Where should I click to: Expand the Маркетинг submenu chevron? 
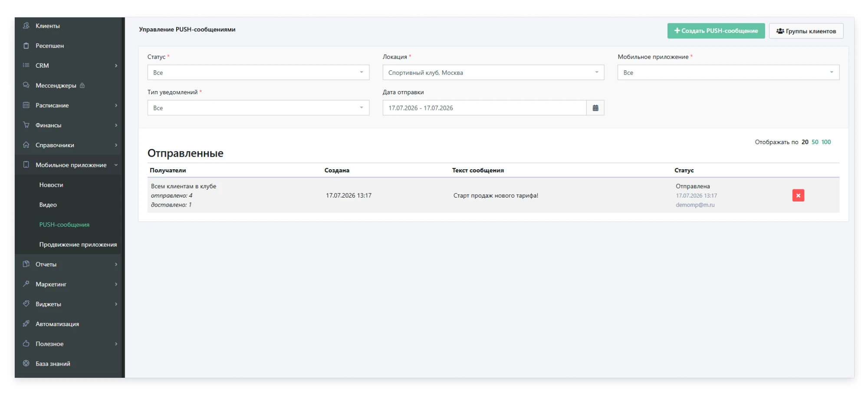[x=116, y=284]
